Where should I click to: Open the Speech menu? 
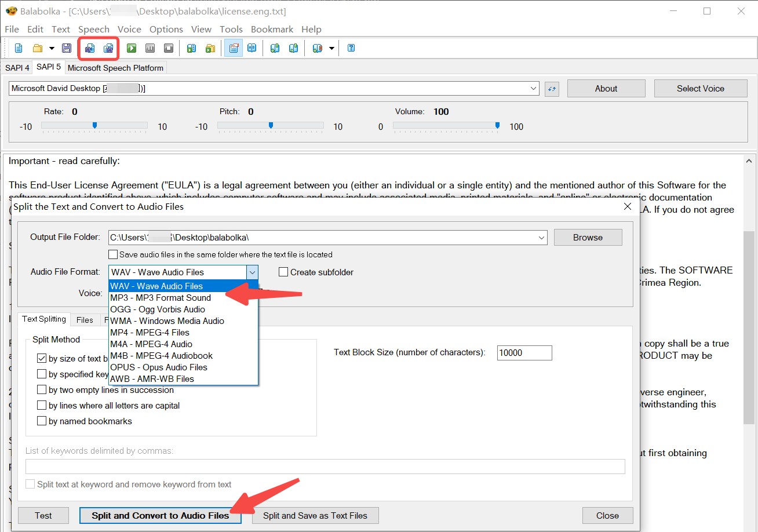[x=94, y=29]
